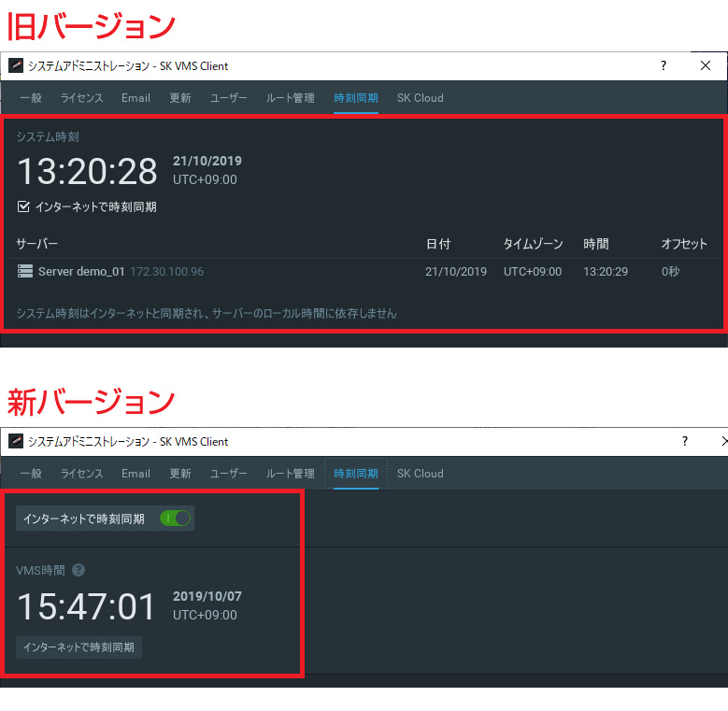Click the SK VMS app icon in the old version title bar

click(16, 65)
